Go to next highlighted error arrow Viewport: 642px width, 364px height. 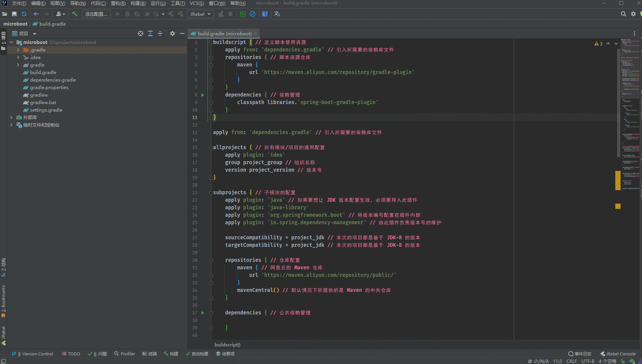click(616, 44)
